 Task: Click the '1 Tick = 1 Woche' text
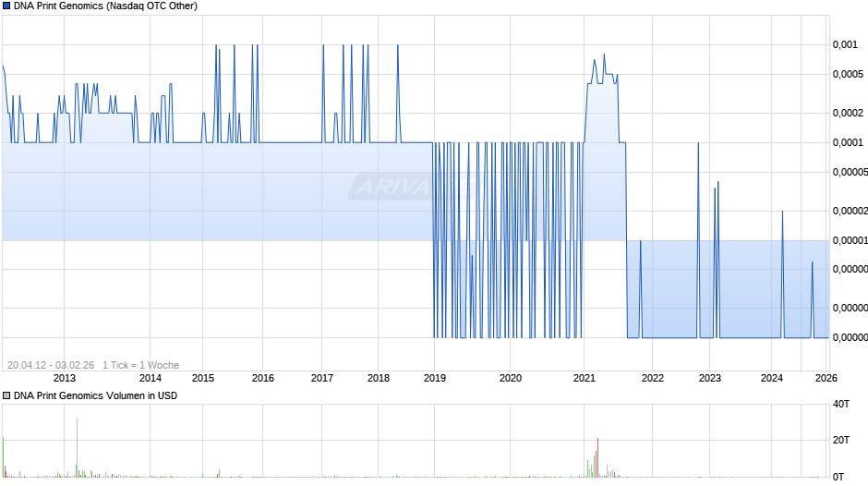(140, 365)
